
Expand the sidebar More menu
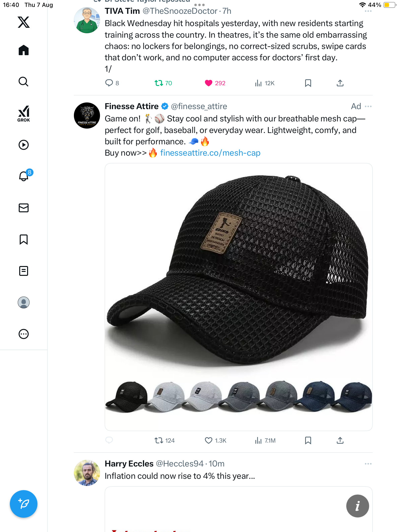[24, 334]
